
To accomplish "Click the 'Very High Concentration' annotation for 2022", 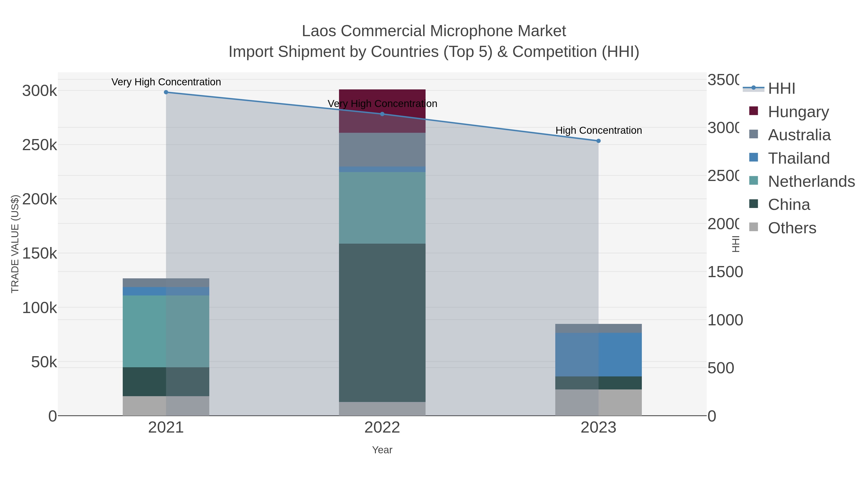I will (382, 103).
